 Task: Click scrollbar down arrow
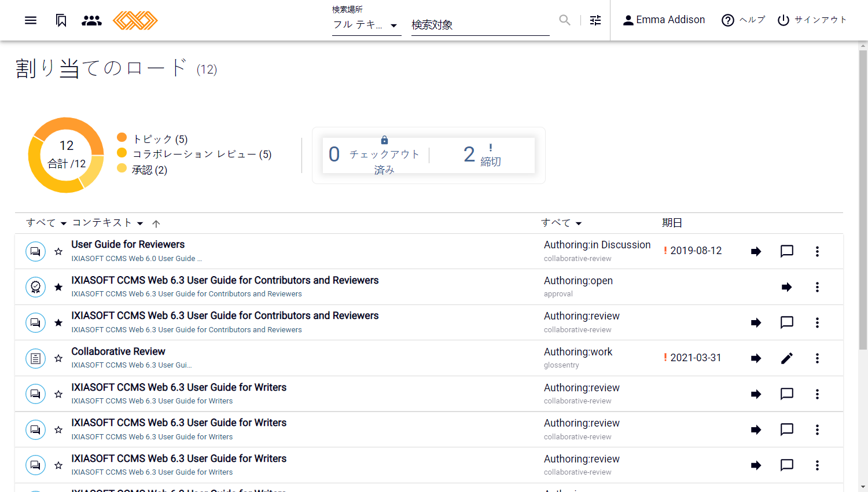point(863,487)
